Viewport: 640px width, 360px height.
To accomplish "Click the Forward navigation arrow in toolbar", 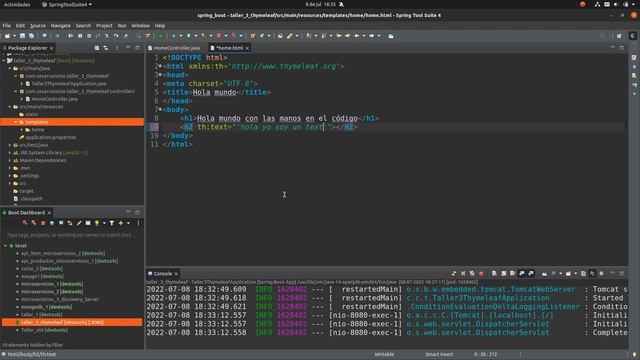I will point(372,36).
